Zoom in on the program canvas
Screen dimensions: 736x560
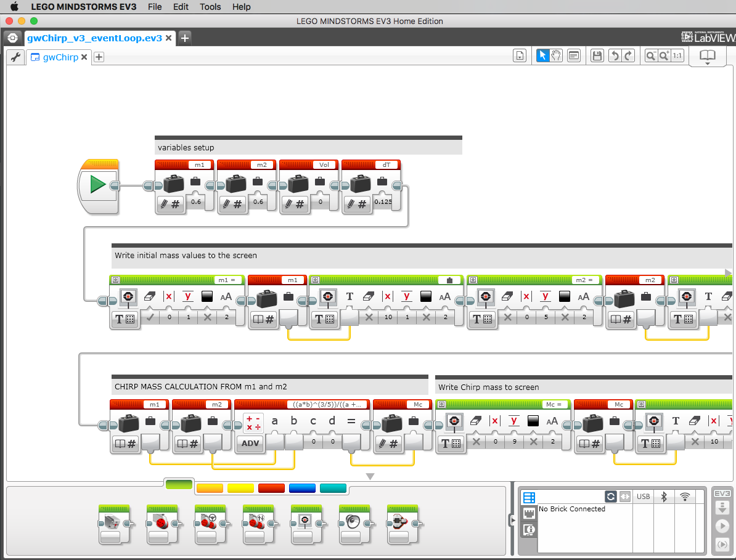[x=664, y=56]
